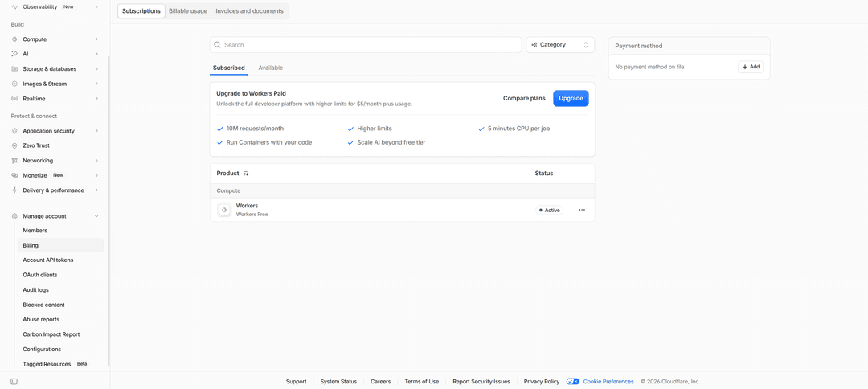Expand Storage & databases chevron
The image size is (868, 389).
pos(96,69)
